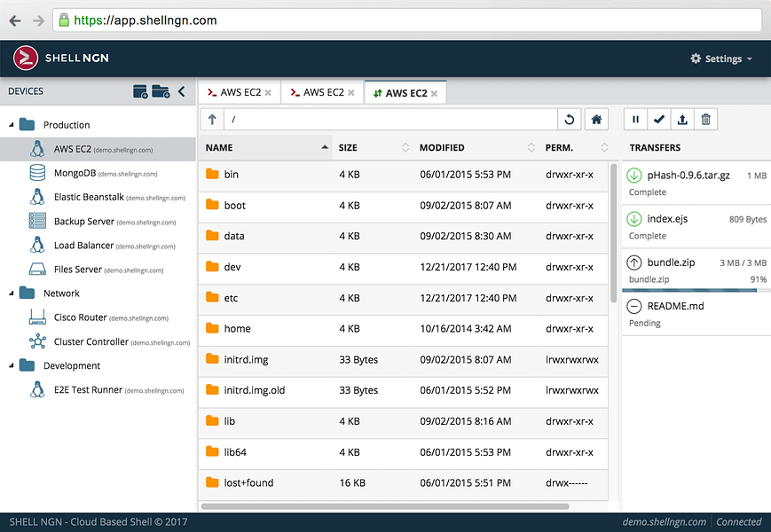
Task: Click the Files Server drive icon
Action: 37,270
